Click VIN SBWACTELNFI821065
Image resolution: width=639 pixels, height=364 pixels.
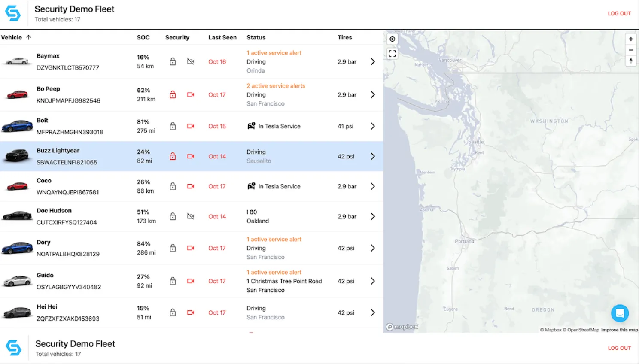click(67, 162)
